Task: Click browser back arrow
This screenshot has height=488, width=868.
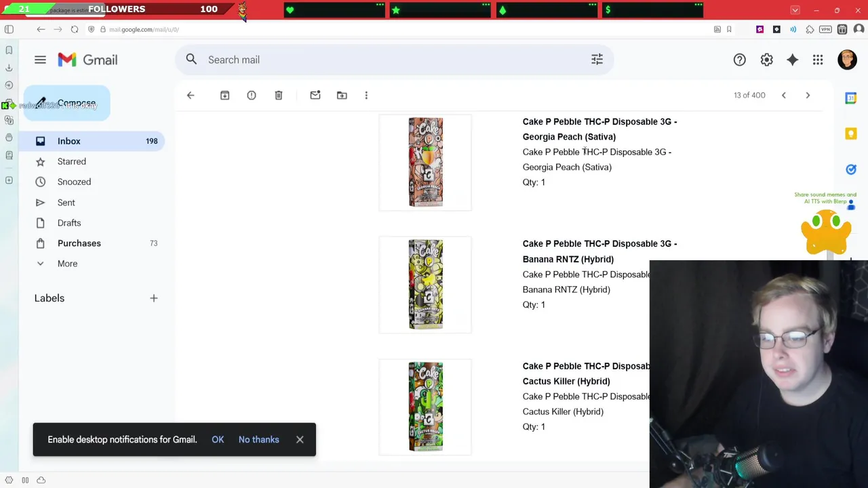Action: pos(41,29)
